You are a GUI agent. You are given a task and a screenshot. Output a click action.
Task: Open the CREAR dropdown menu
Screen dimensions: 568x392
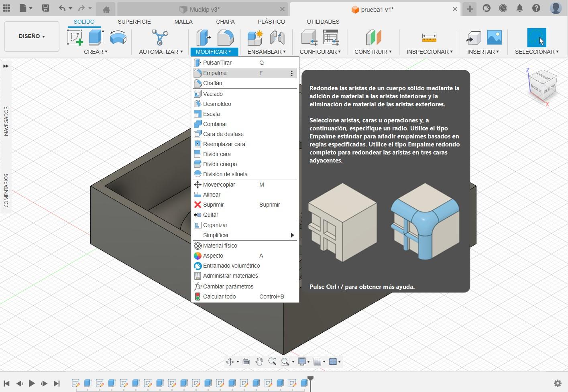coord(96,52)
